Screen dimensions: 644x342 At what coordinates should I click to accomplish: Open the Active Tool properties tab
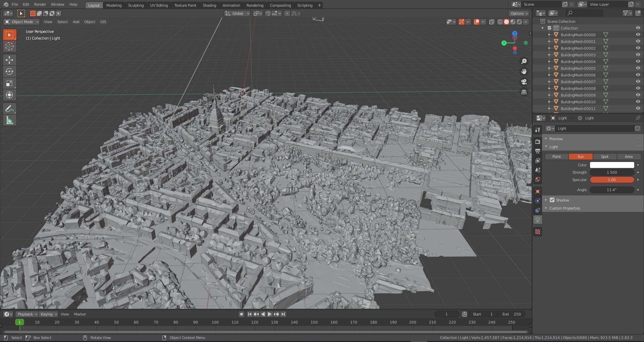click(538, 130)
